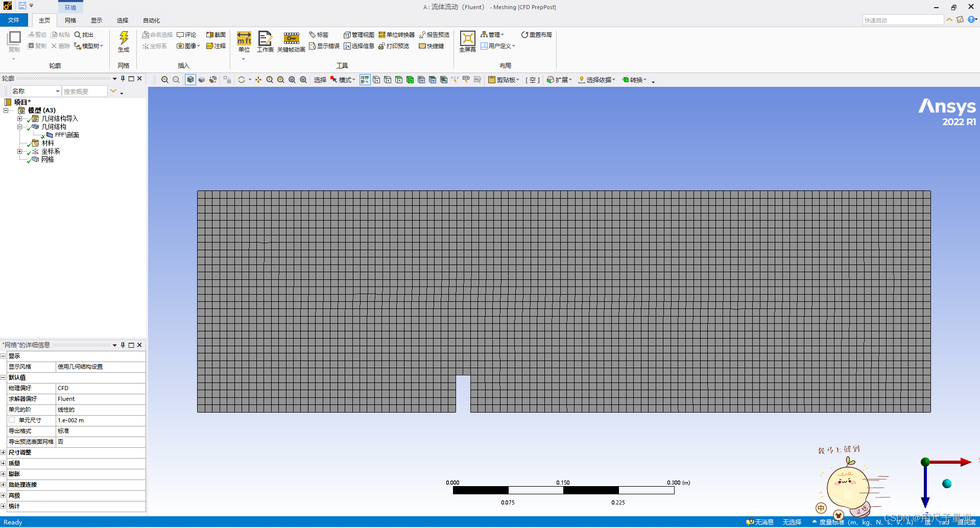This screenshot has height=528, width=980.
Task: Switch to the 网格 mesh ribbon tab
Action: [x=70, y=20]
